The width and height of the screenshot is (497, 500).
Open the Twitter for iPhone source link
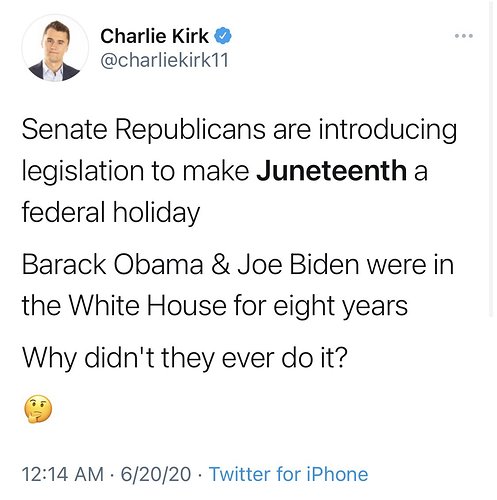click(288, 474)
